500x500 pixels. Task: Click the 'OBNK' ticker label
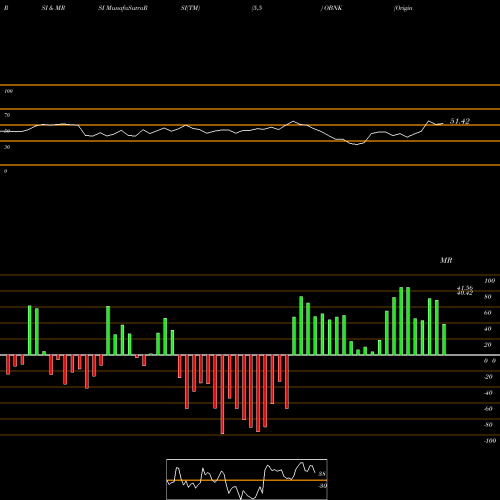coord(332,8)
